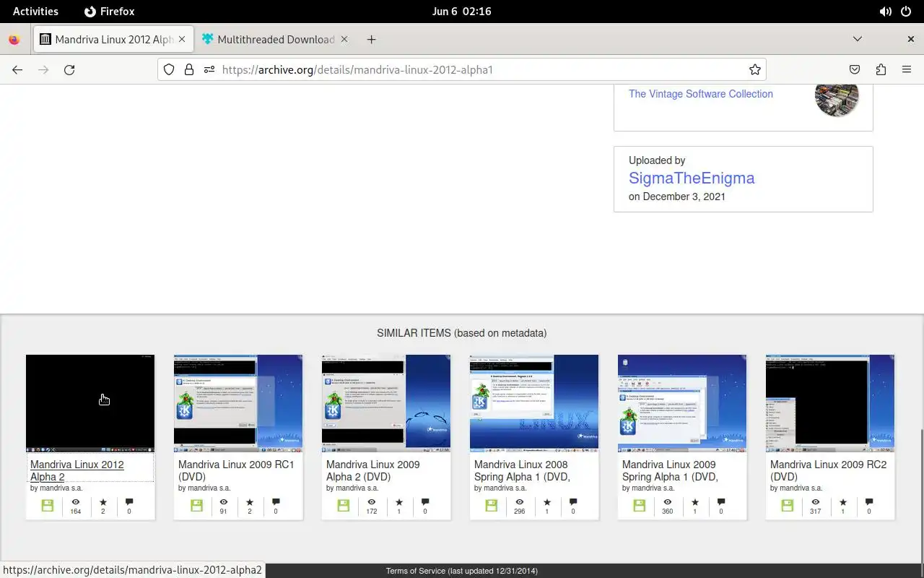Image resolution: width=924 pixels, height=578 pixels.
Task: Close the Mandriva Linux 2012 Alpha tab
Action: (x=182, y=40)
